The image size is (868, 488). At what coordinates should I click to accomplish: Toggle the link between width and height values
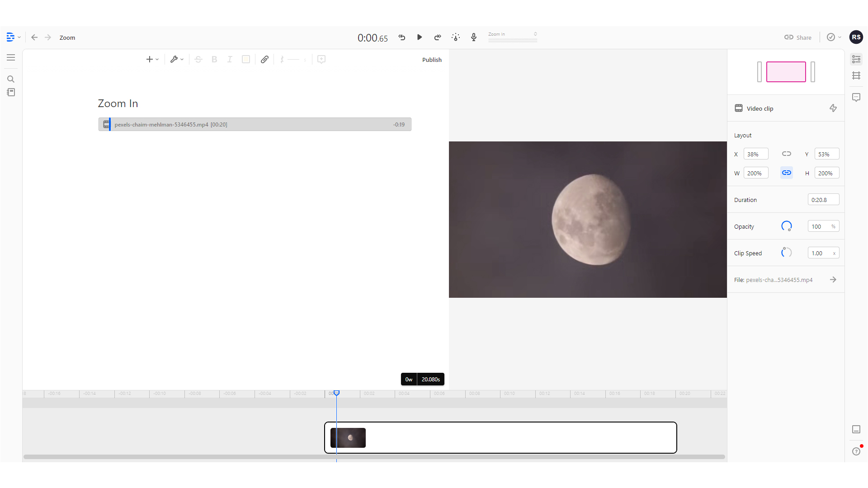[787, 173]
